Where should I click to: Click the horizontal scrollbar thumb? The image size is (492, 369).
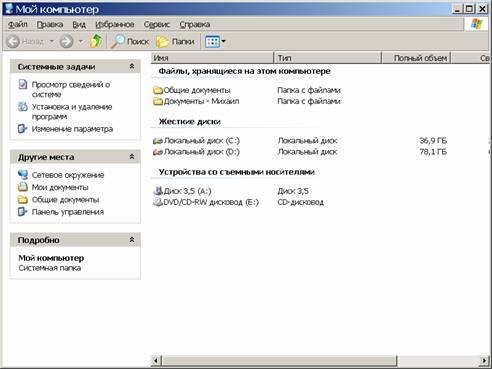tap(279, 360)
